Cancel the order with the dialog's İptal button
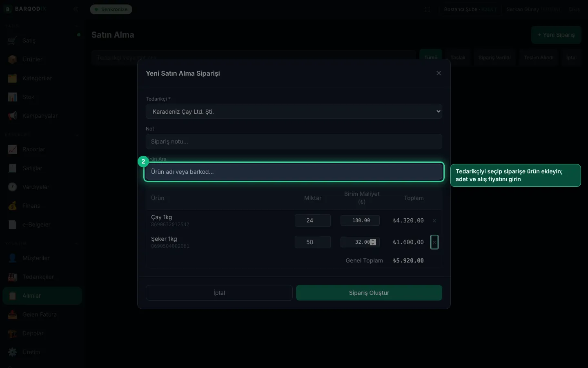 click(219, 293)
